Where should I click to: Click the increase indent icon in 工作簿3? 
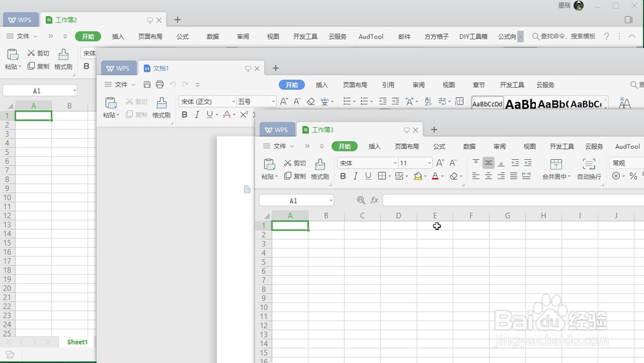click(x=528, y=162)
